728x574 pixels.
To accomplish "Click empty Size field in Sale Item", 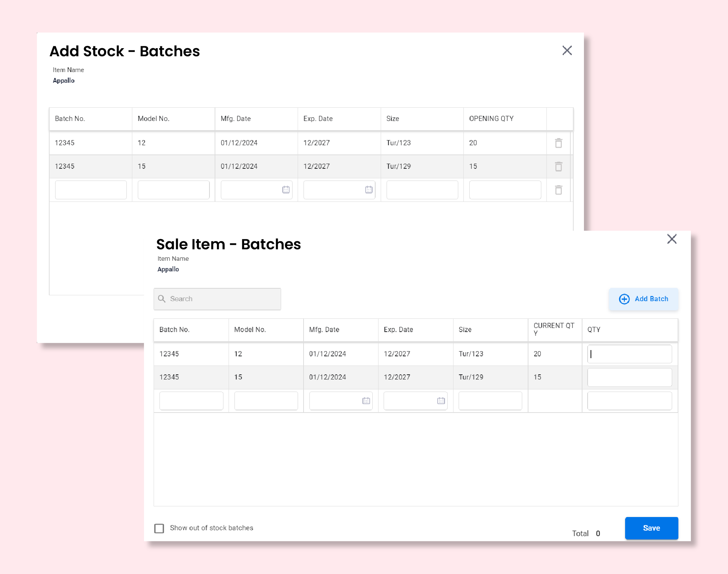I will pyautogui.click(x=490, y=401).
